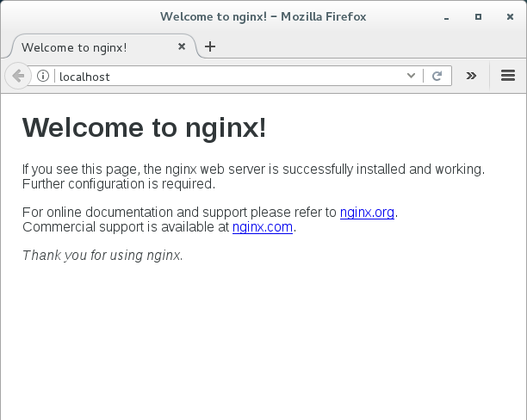Click the window title 'Welcome to nginx! – Mozilla Firefox'
Screen dimensions: 527x420
(263, 16)
